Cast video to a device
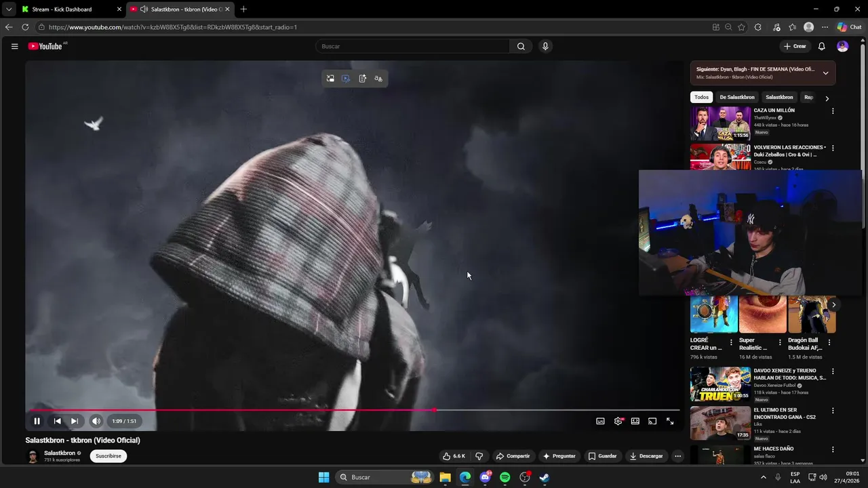Viewport: 868px width, 488px height. [652, 421]
